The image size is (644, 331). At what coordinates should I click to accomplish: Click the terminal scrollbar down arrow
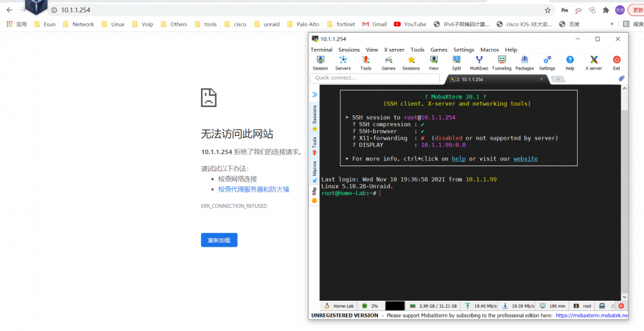(x=625, y=297)
